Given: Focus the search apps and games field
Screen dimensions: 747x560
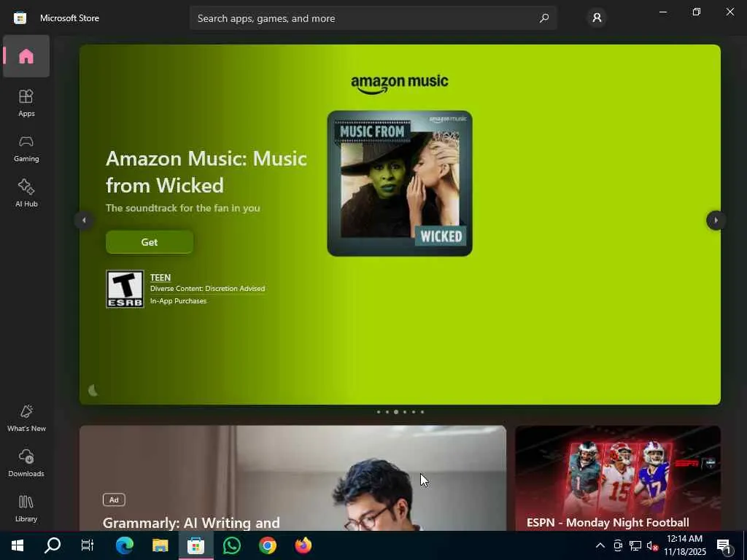Looking at the screenshot, I should 373,18.
